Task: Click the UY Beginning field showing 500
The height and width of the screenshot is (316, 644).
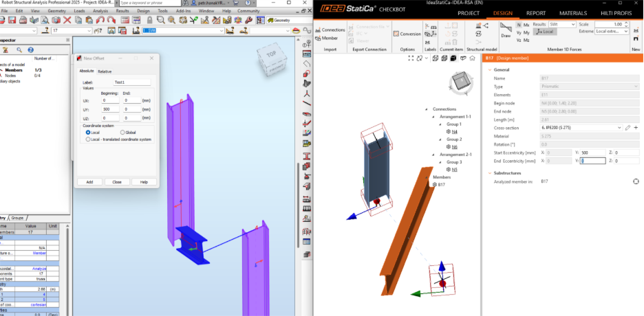Action: tap(111, 109)
